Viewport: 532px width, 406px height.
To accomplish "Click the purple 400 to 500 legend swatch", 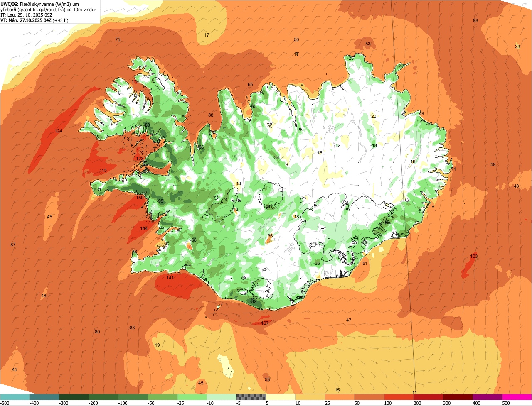I will [x=487, y=397].
